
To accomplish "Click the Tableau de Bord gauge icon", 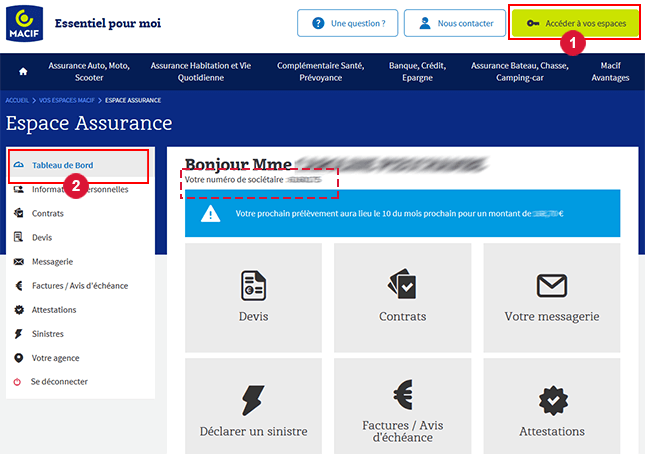I will [x=19, y=165].
